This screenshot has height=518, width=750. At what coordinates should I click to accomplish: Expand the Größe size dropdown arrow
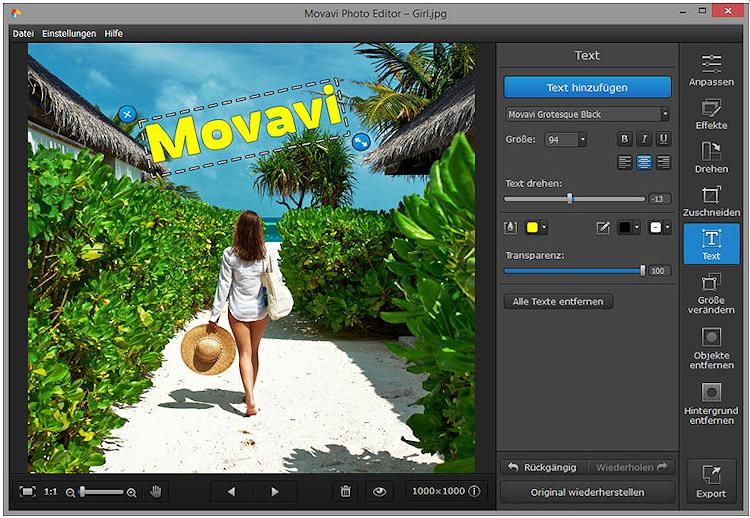tap(583, 140)
